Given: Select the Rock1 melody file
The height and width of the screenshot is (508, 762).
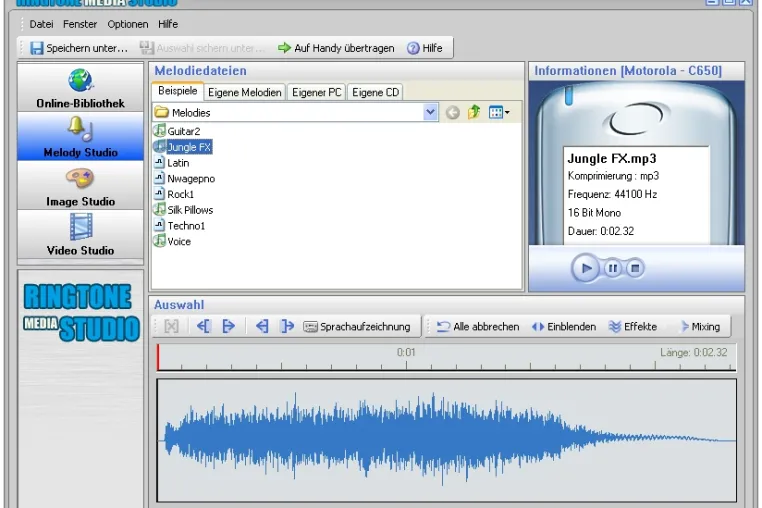Looking at the screenshot, I should coord(174,194).
